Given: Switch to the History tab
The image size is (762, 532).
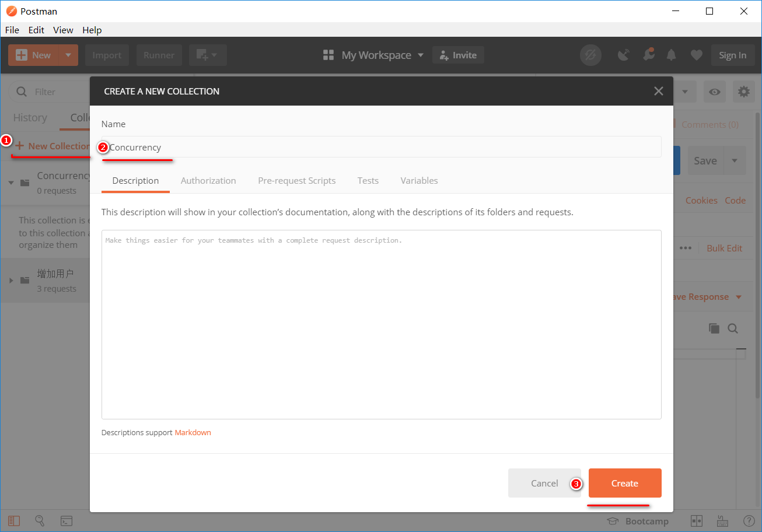Looking at the screenshot, I should (30, 118).
